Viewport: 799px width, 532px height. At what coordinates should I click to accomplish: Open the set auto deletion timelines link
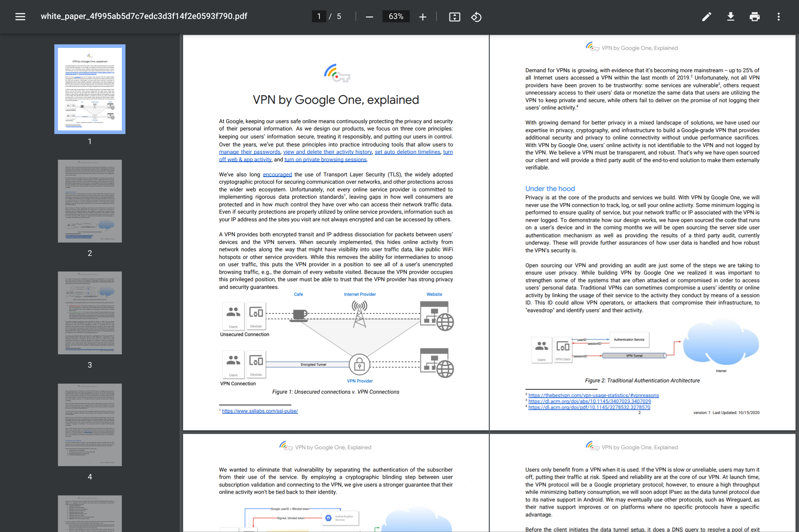tap(407, 152)
